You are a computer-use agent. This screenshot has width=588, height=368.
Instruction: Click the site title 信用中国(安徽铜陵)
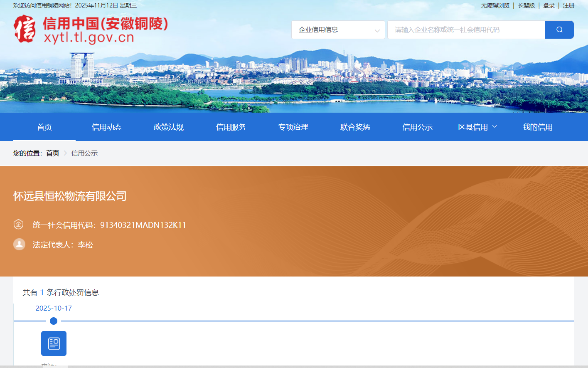tap(106, 23)
